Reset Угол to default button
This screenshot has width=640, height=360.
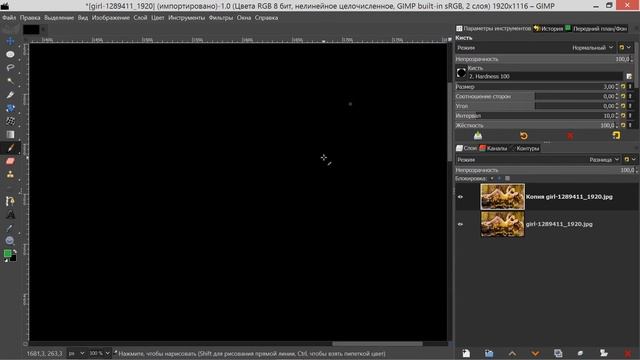click(x=623, y=106)
